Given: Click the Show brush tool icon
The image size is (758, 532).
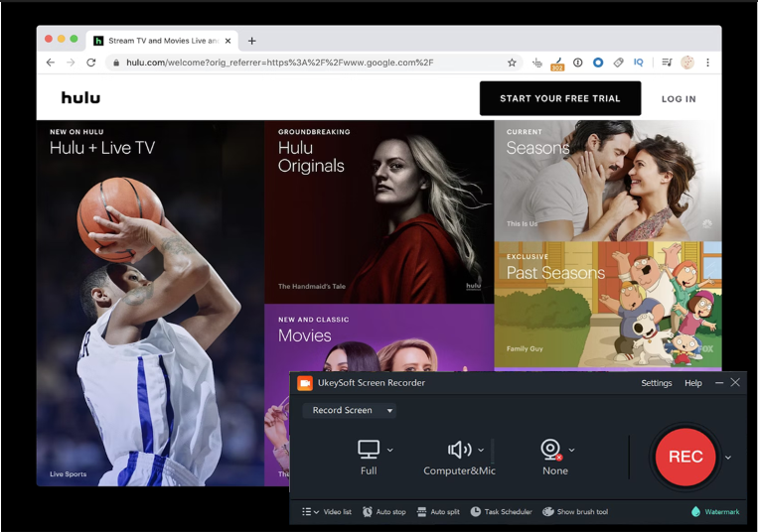Looking at the screenshot, I should click(547, 512).
